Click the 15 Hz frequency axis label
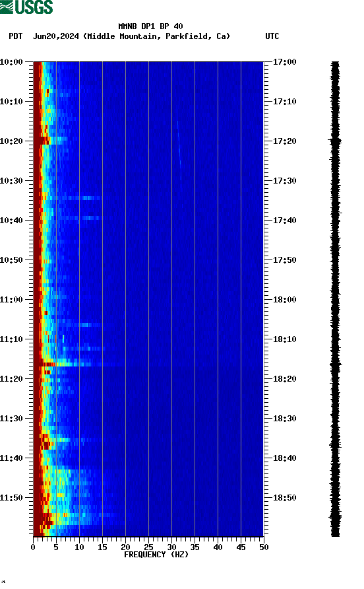364x589 pixels. click(x=102, y=547)
